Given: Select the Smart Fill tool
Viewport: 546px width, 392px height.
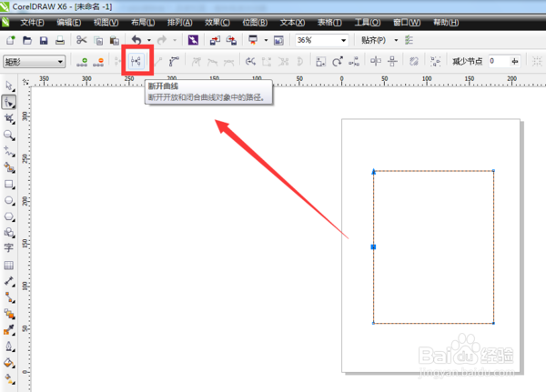Looking at the screenshot, I should tap(9, 167).
